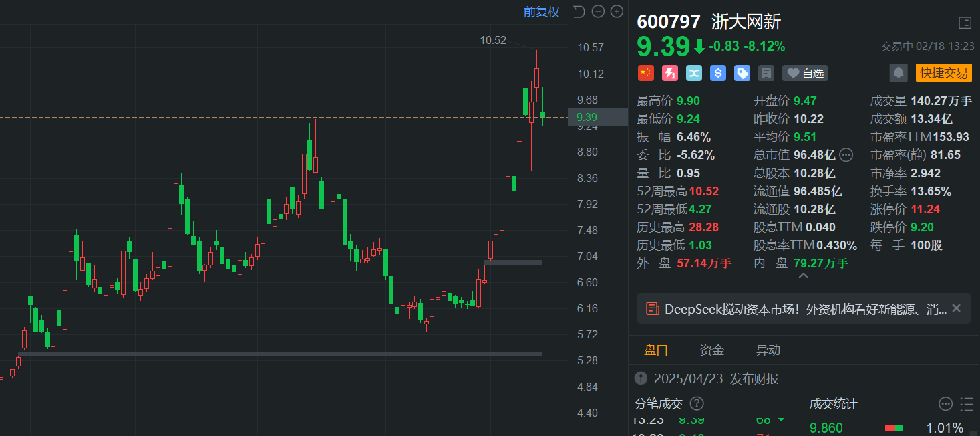This screenshot has height=436, width=980.
Task: Open the 前复权 adjustment dropdown
Action: point(541,11)
